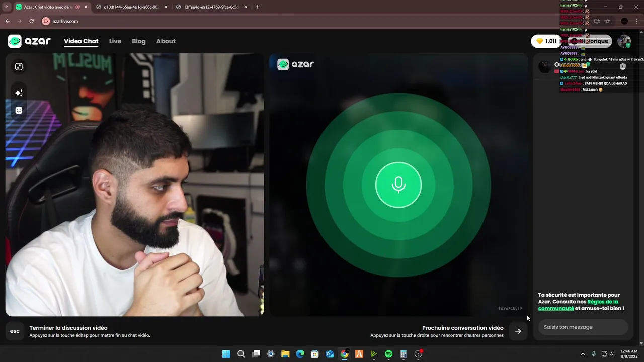Image resolution: width=644 pixels, height=362 pixels.
Task: Show hidden system tray icons
Action: (x=583, y=354)
